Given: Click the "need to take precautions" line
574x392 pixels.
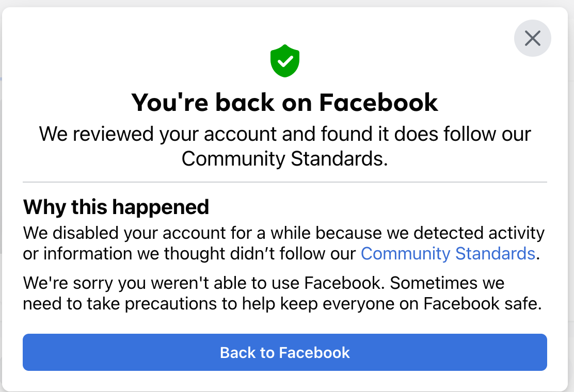Looking at the screenshot, I should point(282,304).
